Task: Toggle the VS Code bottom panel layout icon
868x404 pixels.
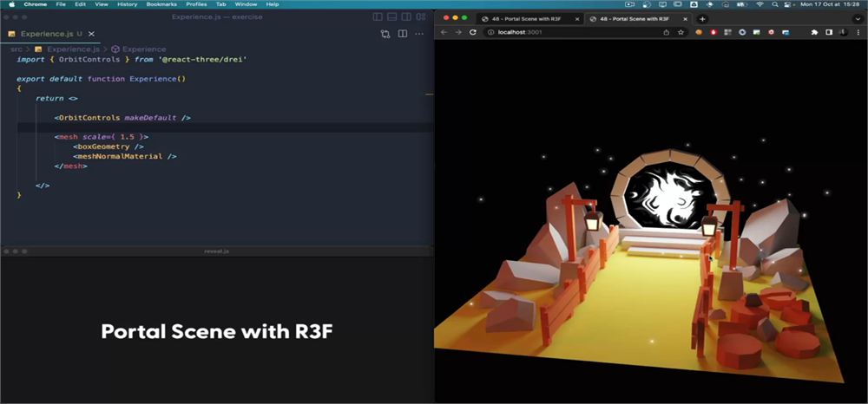Action: pos(392,17)
